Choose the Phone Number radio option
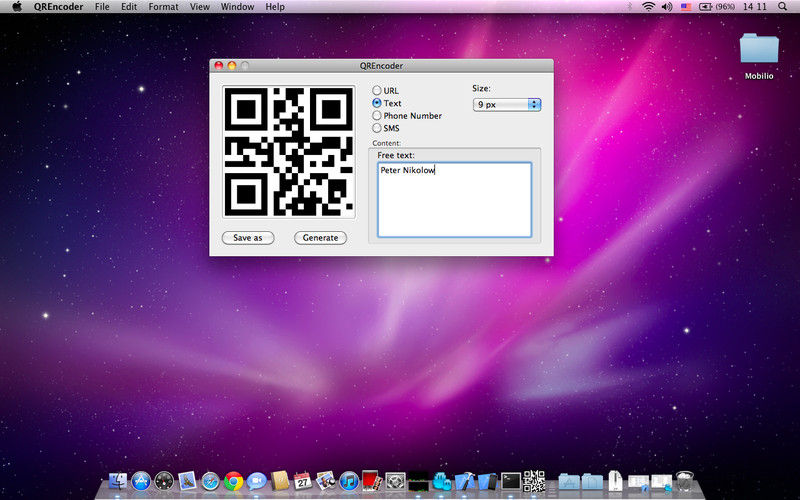 (x=377, y=116)
